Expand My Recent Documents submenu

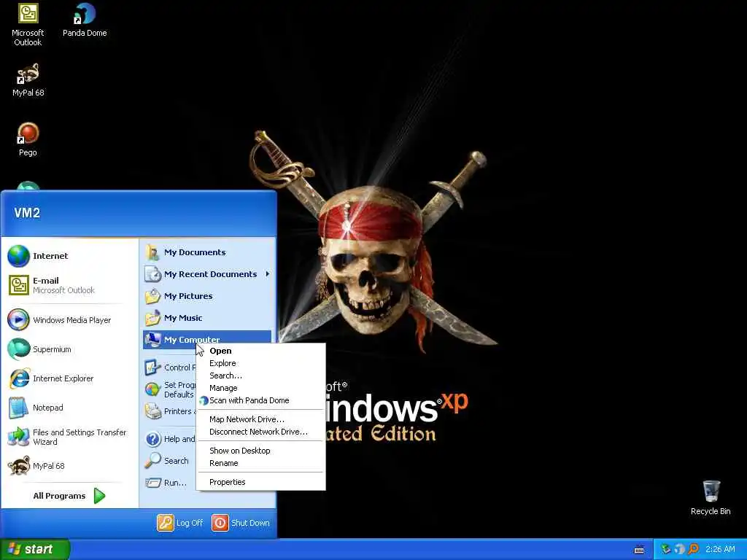coord(207,274)
